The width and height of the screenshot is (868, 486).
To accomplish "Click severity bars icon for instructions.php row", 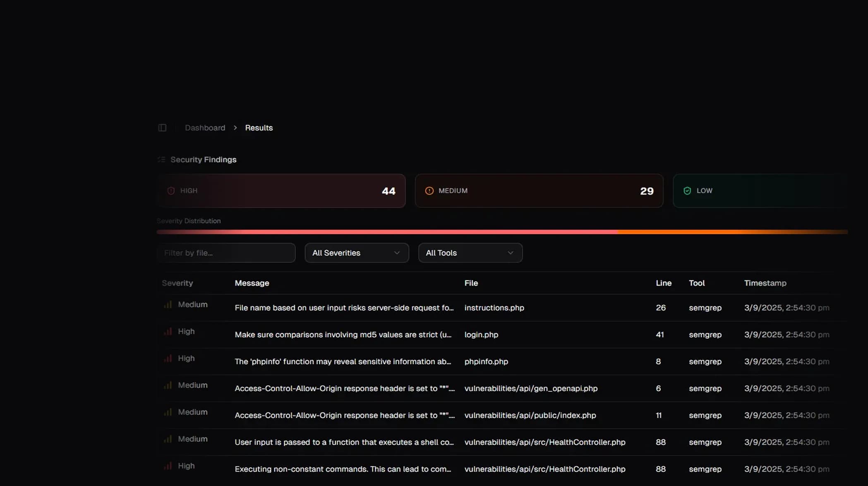I will 168,305.
